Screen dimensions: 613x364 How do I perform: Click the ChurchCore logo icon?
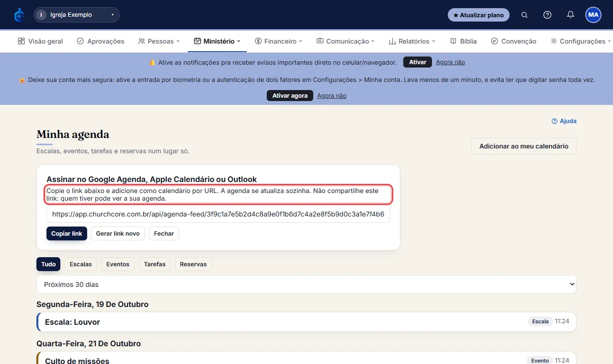tap(19, 15)
